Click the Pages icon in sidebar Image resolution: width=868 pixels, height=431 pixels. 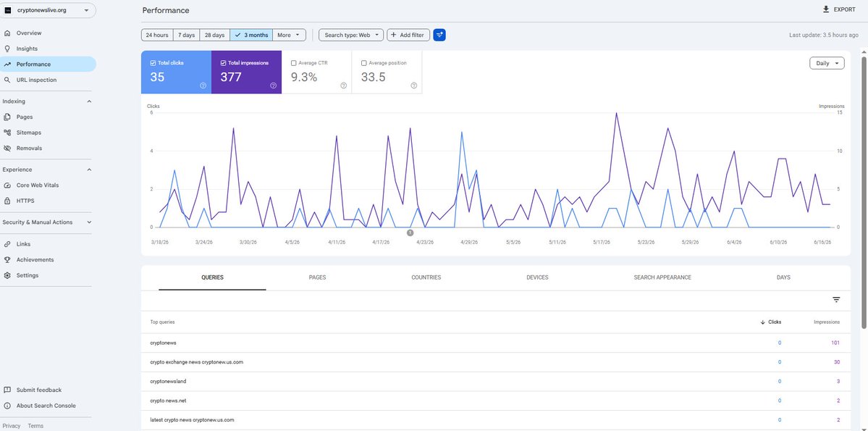click(x=7, y=117)
